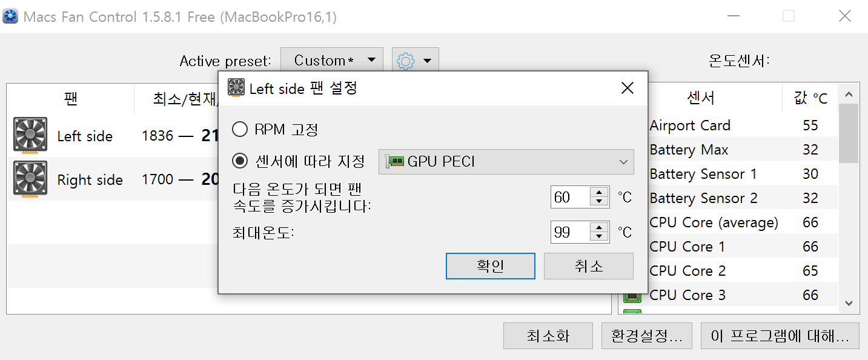The height and width of the screenshot is (360, 868).
Task: Select the Right side fan row label
Action: (x=90, y=180)
